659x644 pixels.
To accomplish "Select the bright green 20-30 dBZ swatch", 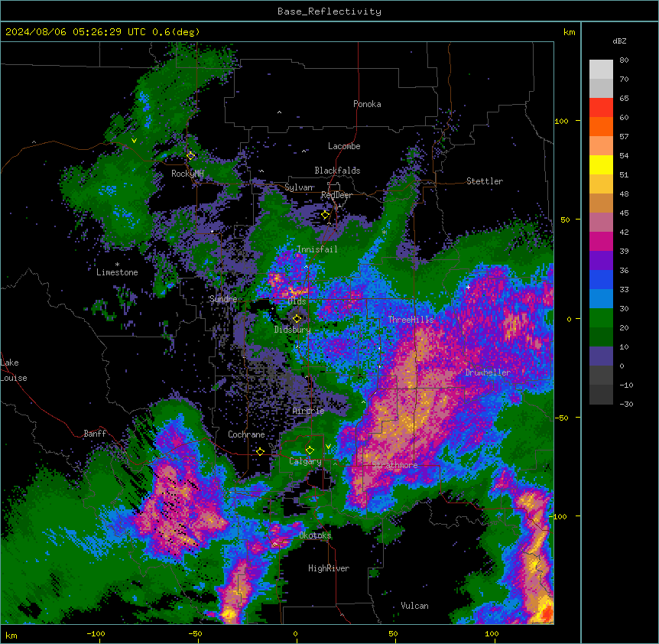I will pos(601,318).
